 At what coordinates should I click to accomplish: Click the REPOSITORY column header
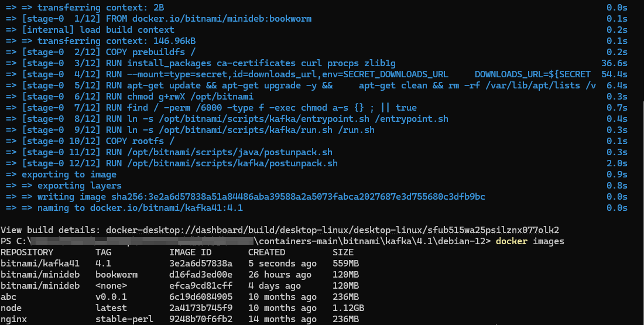click(x=27, y=252)
